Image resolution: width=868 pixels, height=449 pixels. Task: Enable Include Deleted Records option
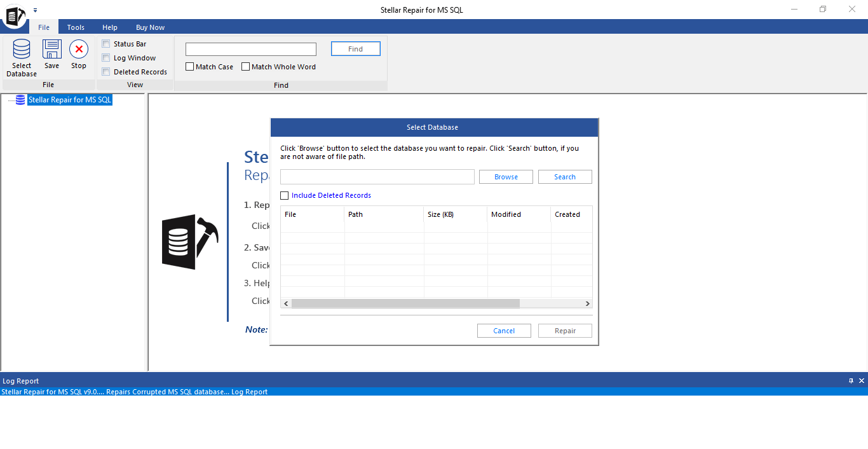284,195
